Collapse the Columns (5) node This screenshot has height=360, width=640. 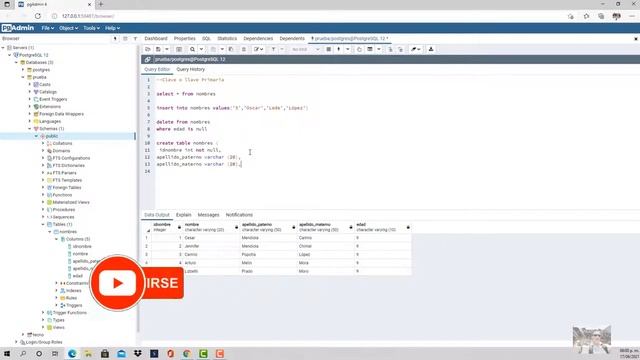[56, 239]
